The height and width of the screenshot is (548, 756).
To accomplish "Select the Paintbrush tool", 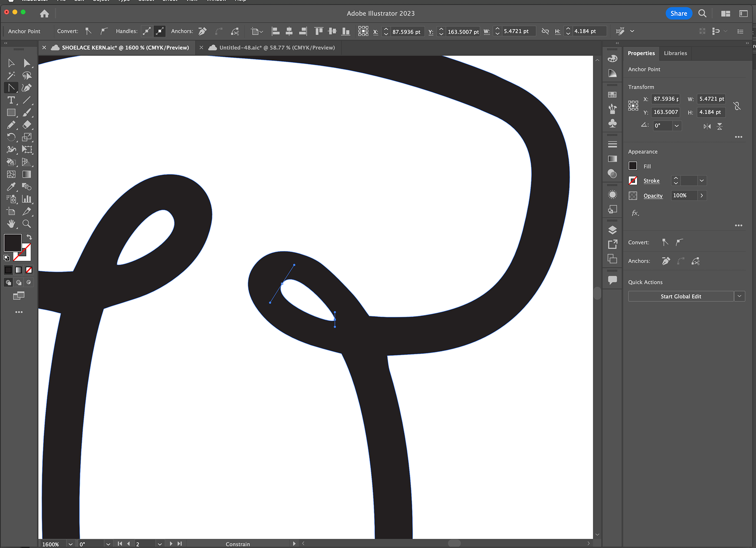I will 27,113.
